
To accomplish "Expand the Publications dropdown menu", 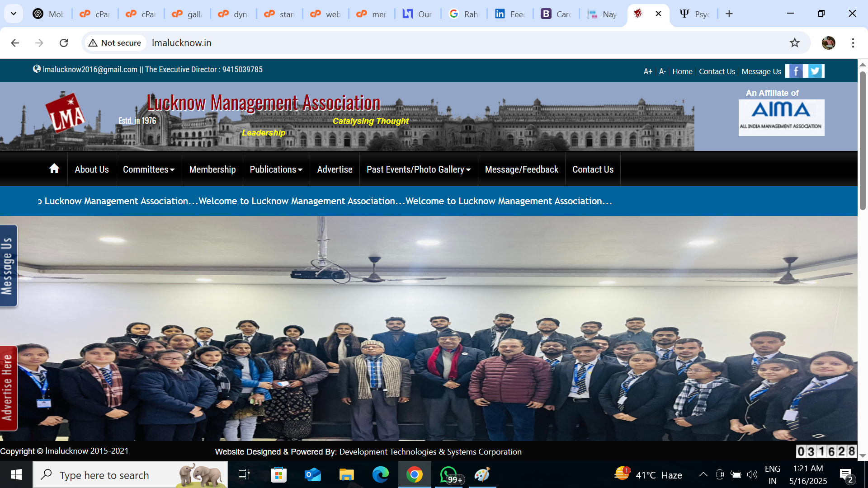I will coord(276,169).
